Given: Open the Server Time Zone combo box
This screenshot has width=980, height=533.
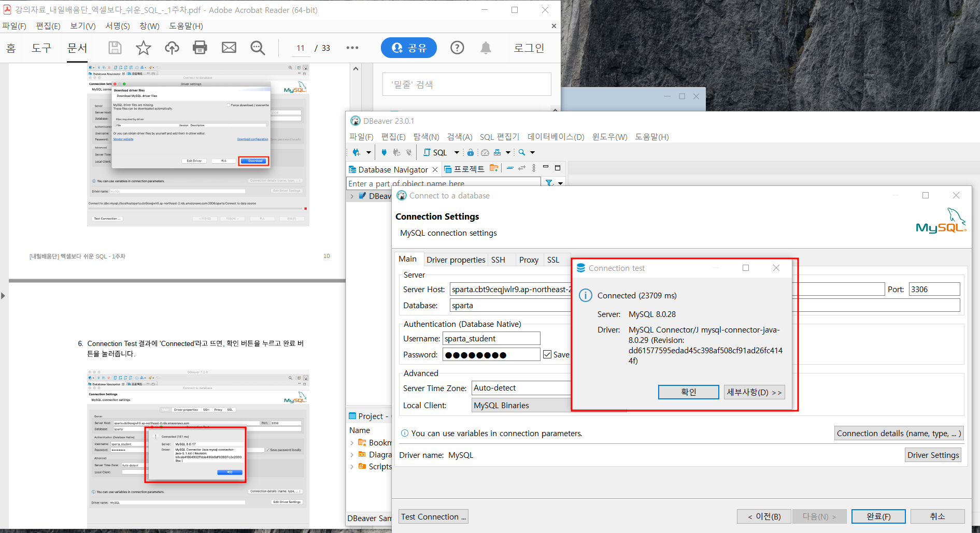Looking at the screenshot, I should tap(521, 388).
